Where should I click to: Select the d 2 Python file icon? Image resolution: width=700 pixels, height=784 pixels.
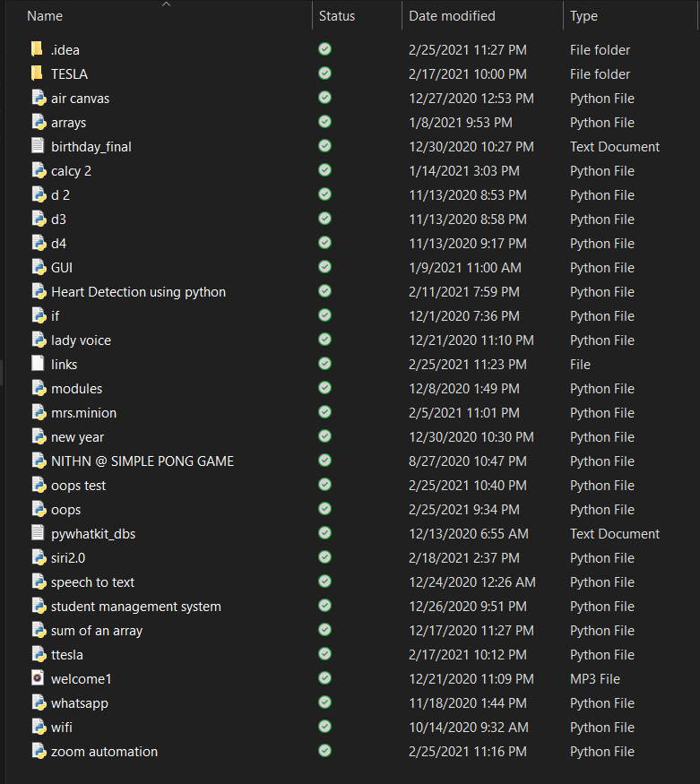pyautogui.click(x=39, y=194)
